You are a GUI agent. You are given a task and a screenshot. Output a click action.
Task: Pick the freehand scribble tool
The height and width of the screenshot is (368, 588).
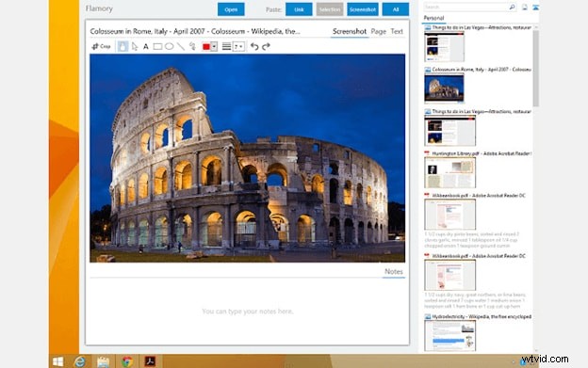[x=192, y=46]
